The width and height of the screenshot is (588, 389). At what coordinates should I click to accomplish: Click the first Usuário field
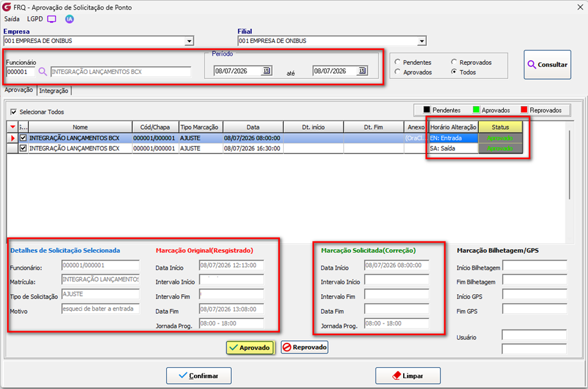(x=534, y=335)
